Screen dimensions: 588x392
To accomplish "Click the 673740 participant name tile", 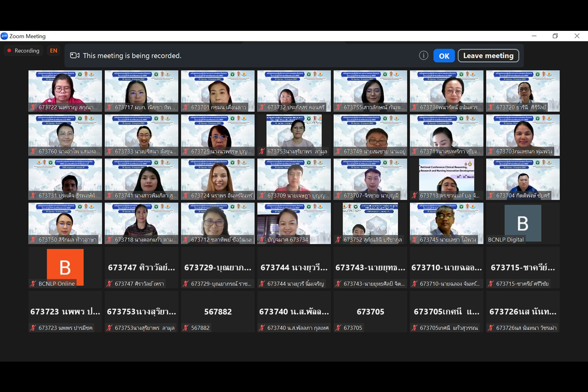I will [294, 312].
